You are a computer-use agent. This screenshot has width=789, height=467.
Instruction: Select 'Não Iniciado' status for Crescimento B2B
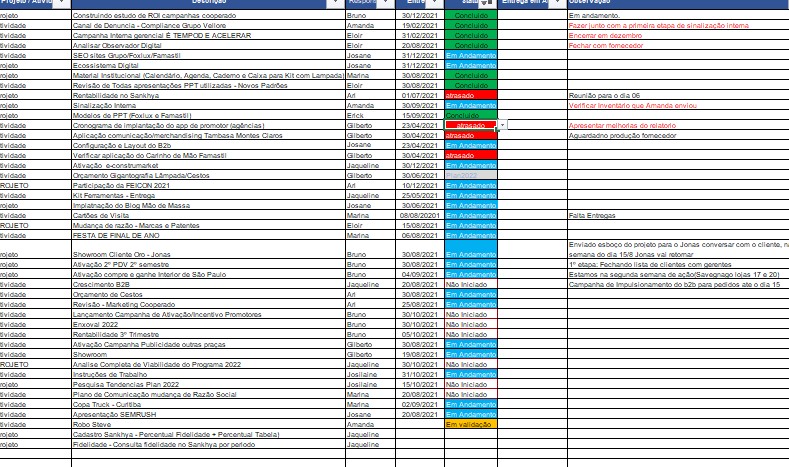(x=471, y=284)
